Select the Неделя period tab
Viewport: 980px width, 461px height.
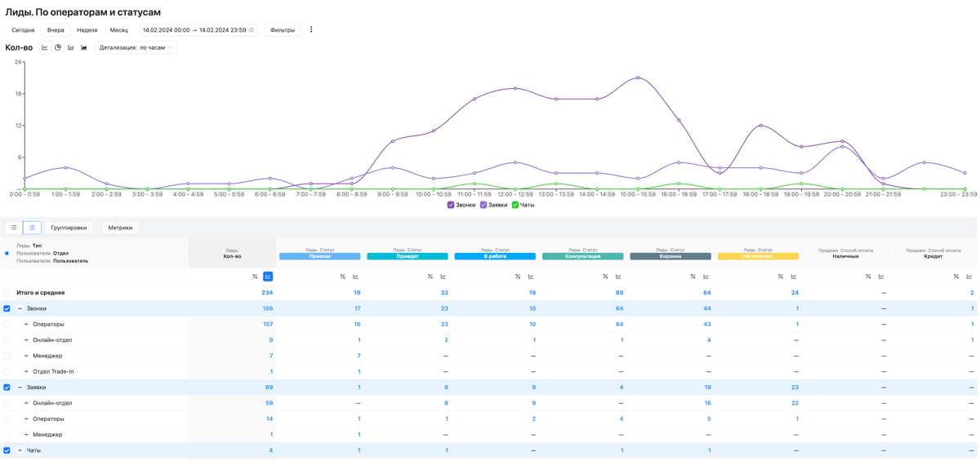[87, 30]
